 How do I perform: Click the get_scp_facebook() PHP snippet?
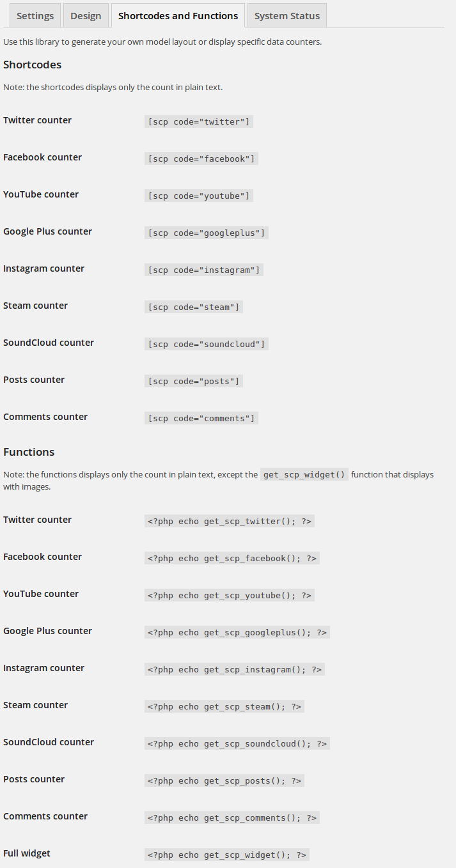[x=232, y=558]
